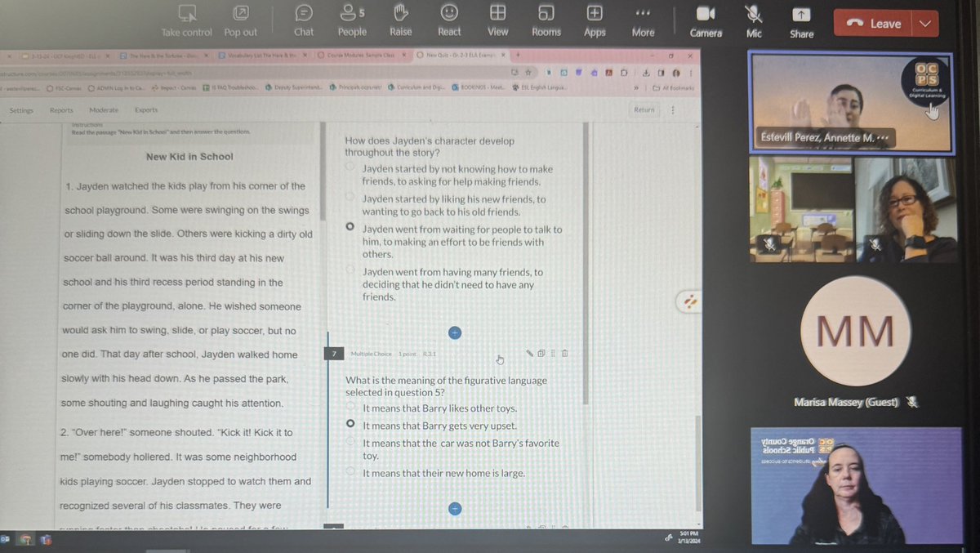Open More meeting actions
The height and width of the screenshot is (553, 980).
coord(643,13)
